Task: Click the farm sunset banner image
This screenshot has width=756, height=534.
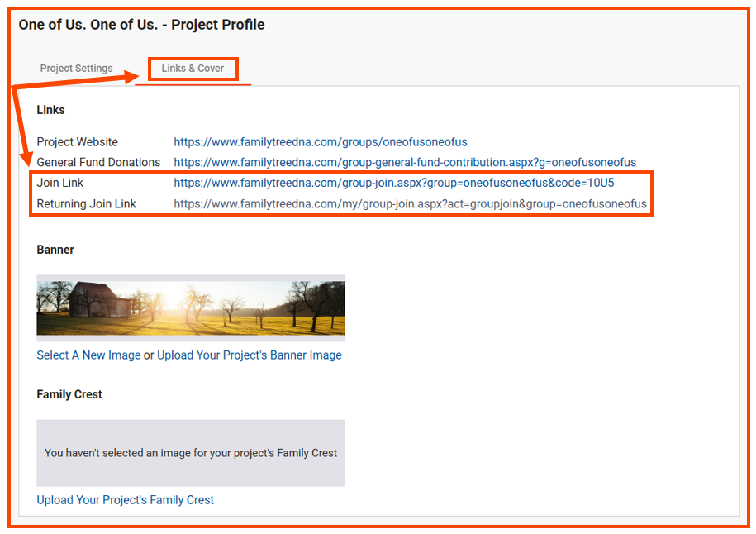Action: pyautogui.click(x=191, y=308)
